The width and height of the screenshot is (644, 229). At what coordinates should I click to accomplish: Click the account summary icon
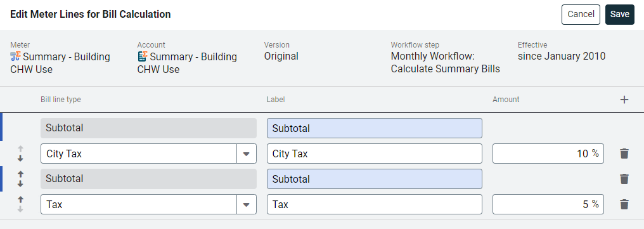[143, 56]
